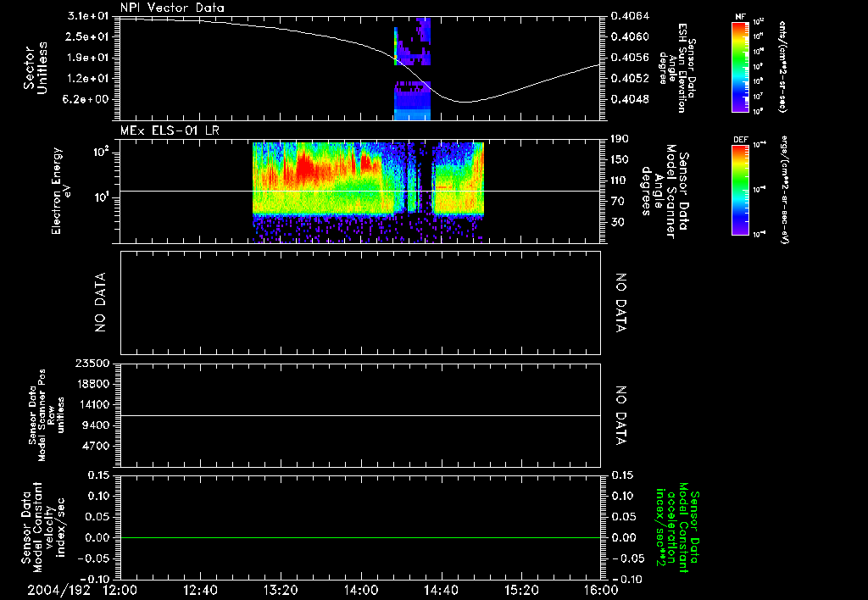Click the NF color scale bar
Screen dimensions: 868x600
[740, 67]
